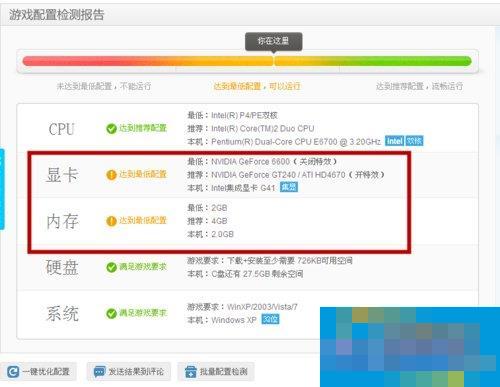This screenshot has height=387, width=500.
Task: Click the blue 双核 tag after Intel tag
Action: pyautogui.click(x=414, y=141)
